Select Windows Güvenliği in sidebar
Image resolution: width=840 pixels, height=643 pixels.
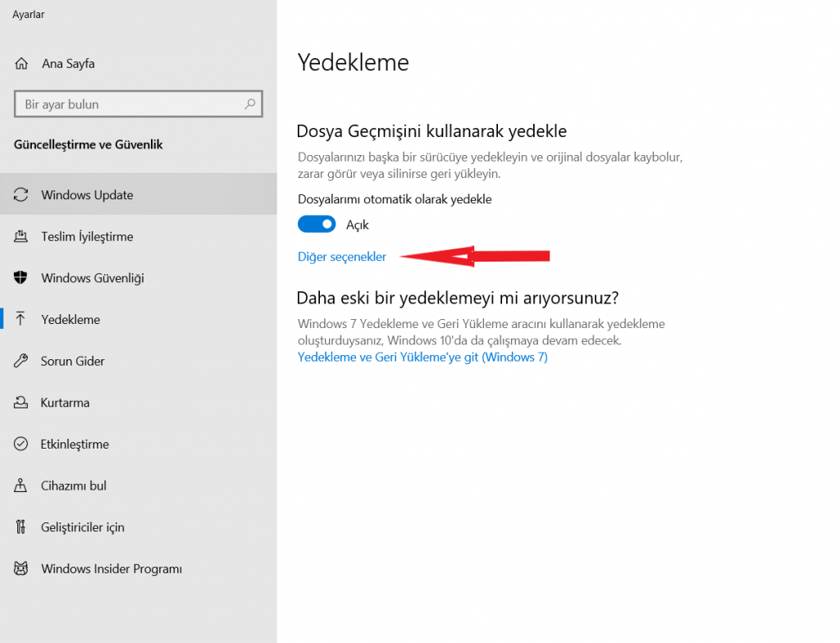[138, 277]
